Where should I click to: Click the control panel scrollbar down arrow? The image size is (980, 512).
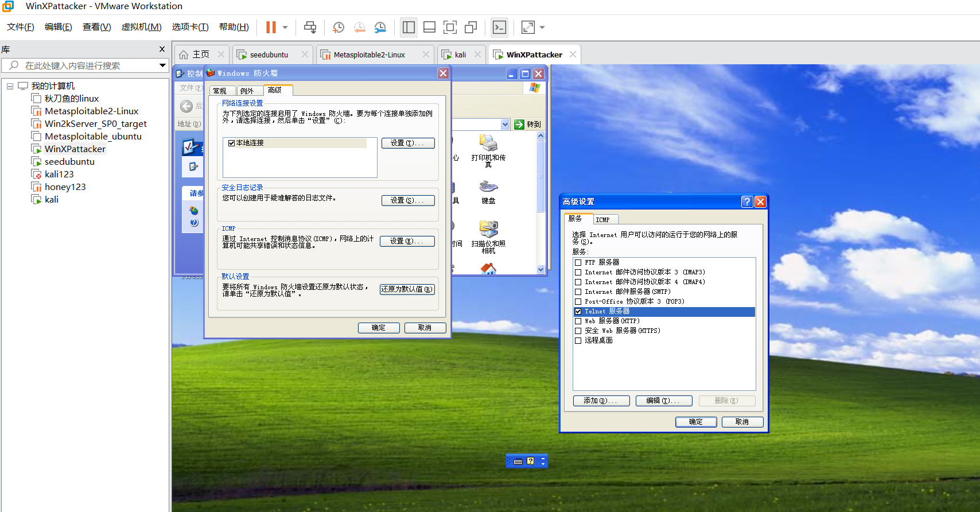540,269
